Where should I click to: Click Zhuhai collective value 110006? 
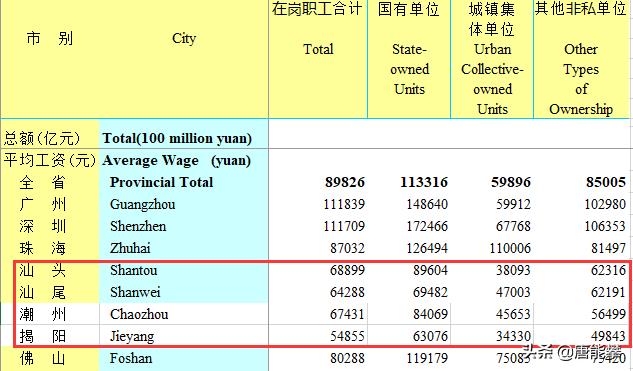click(510, 248)
